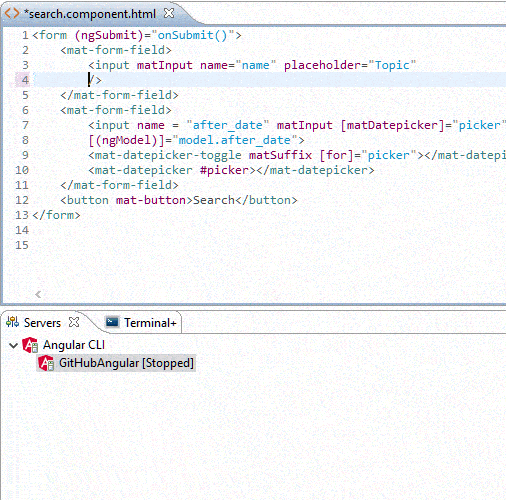506x500 pixels.
Task: Close the search.component.html editor tab
Action: pyautogui.click(x=169, y=13)
